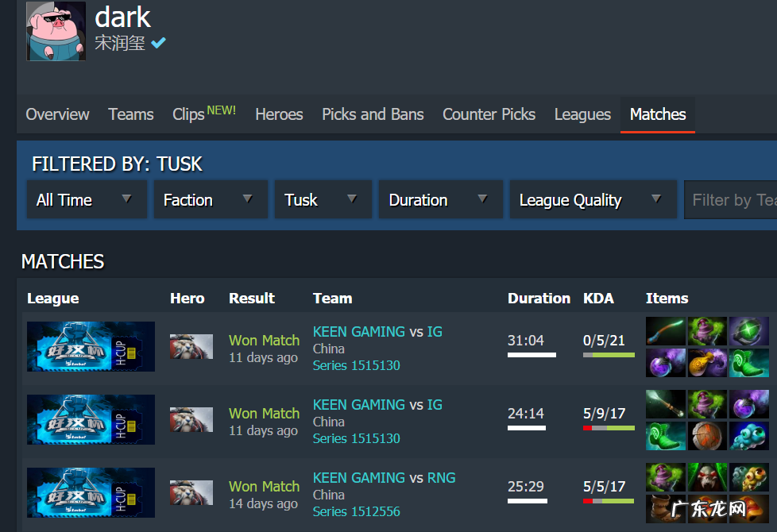The height and width of the screenshot is (532, 777).
Task: Open the Leagues tab
Action: [583, 114]
